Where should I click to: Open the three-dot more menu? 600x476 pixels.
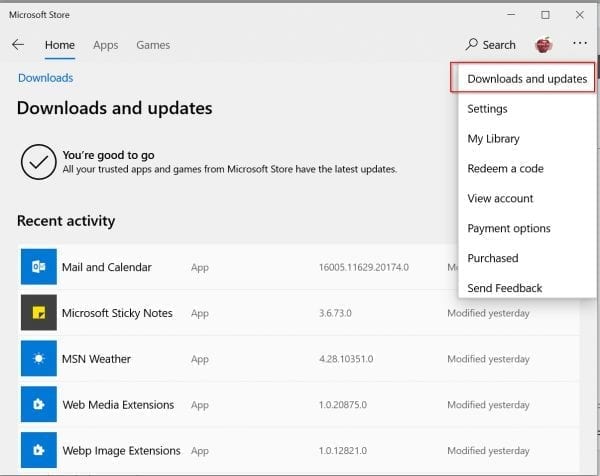[x=580, y=44]
